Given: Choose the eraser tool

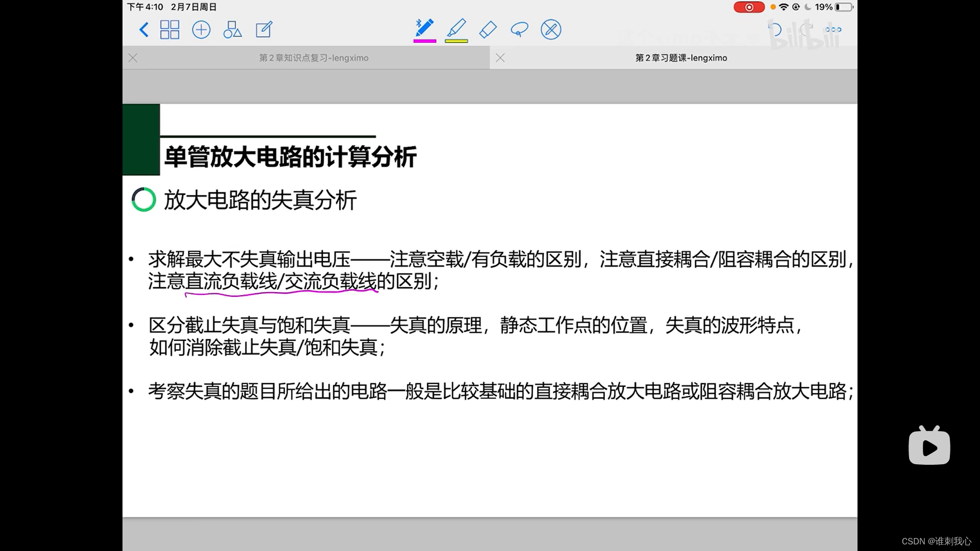Looking at the screenshot, I should point(488,30).
